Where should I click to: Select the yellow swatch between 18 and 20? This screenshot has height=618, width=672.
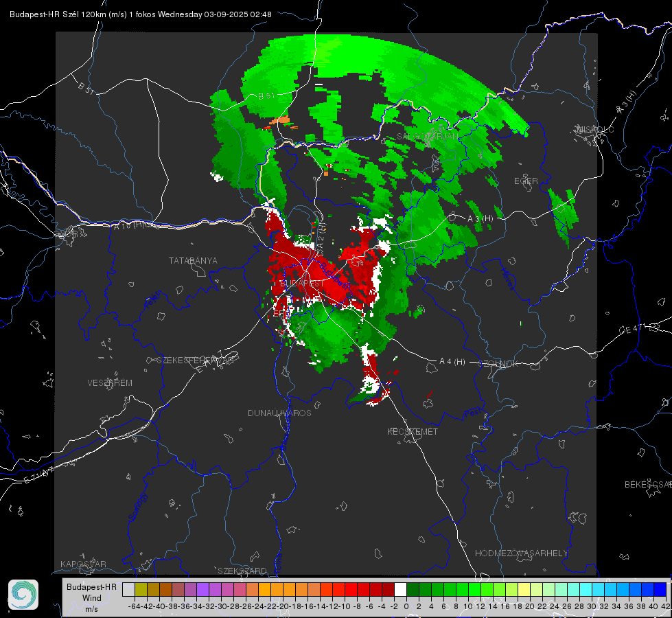point(524,589)
